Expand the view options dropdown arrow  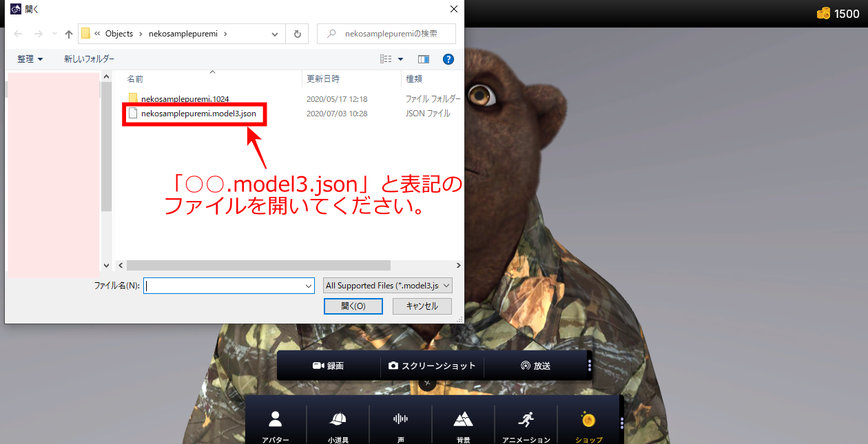[401, 59]
